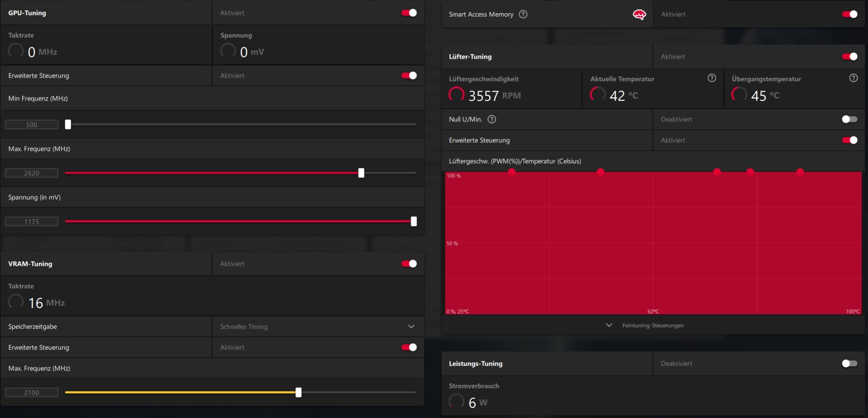Click the red brain icon beside Smart Access Memory
Screen dimensions: 868x418
(x=639, y=14)
